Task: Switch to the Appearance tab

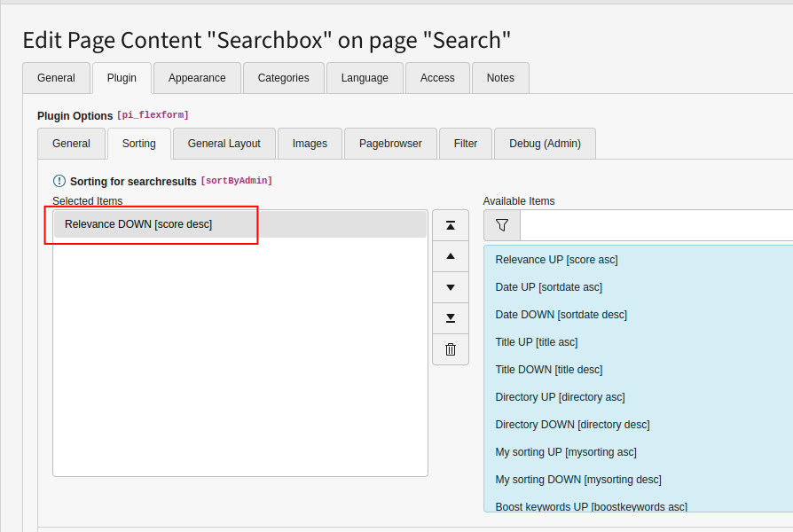Action: click(x=196, y=78)
